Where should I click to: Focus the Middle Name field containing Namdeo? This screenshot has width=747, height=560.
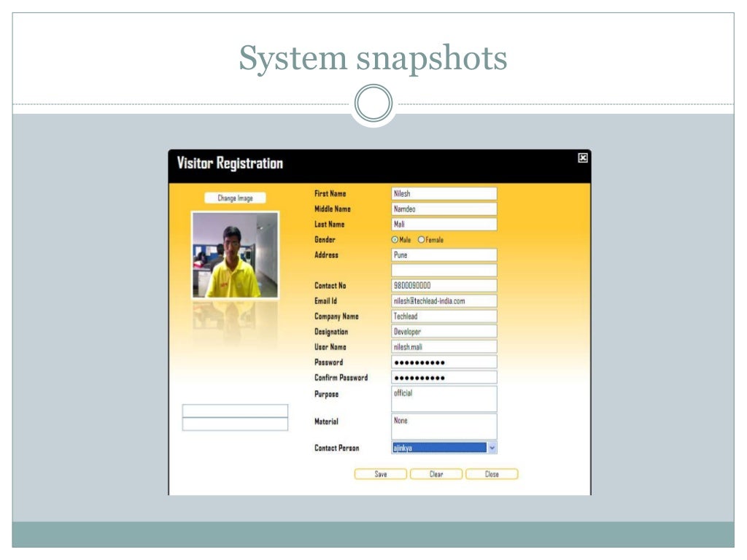(x=444, y=209)
